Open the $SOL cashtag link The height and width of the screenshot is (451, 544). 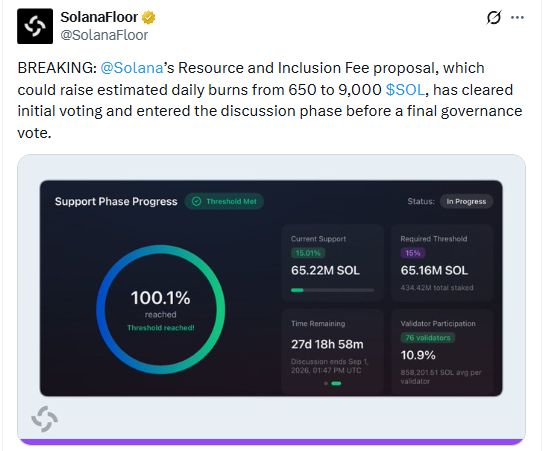405,90
